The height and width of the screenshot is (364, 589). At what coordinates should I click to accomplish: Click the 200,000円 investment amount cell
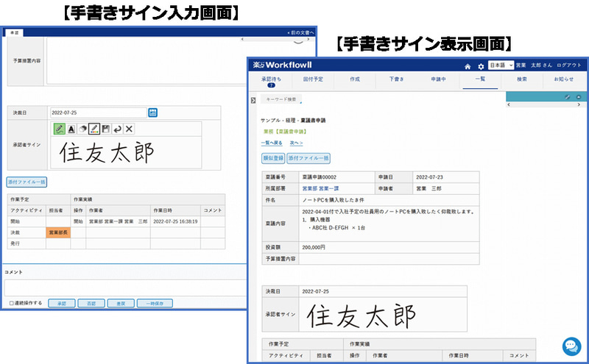389,248
